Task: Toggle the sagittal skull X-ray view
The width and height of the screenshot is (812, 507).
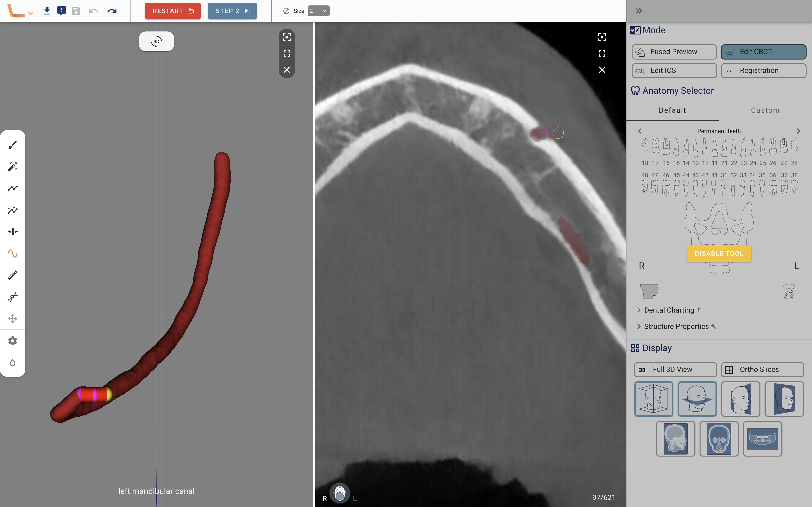Action: coord(675,439)
